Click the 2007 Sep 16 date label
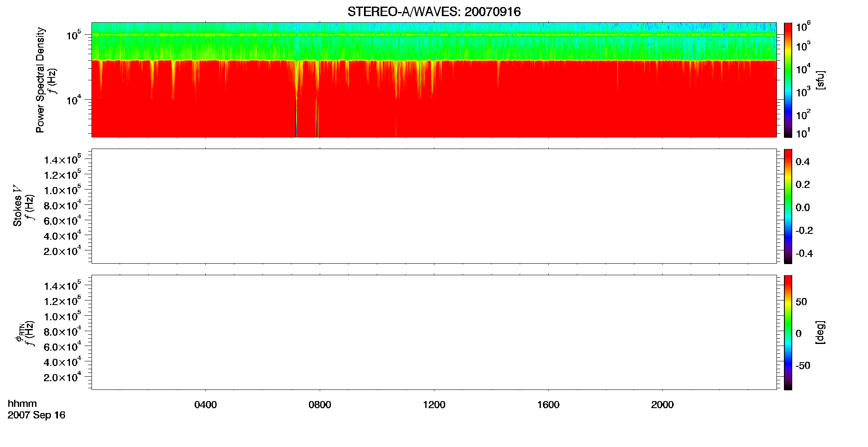Image resolution: width=868 pixels, height=447 pixels. [x=36, y=415]
